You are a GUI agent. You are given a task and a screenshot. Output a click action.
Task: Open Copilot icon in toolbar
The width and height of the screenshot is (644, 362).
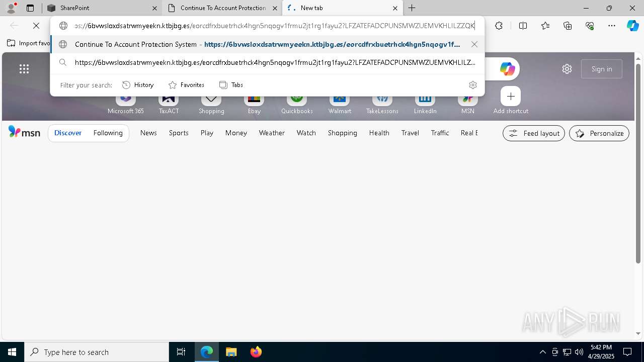633,26
